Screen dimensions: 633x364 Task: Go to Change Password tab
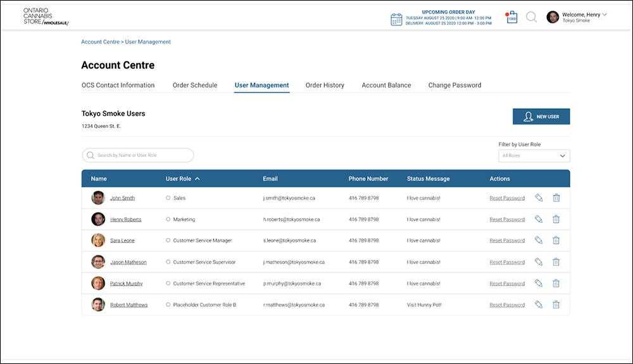454,85
